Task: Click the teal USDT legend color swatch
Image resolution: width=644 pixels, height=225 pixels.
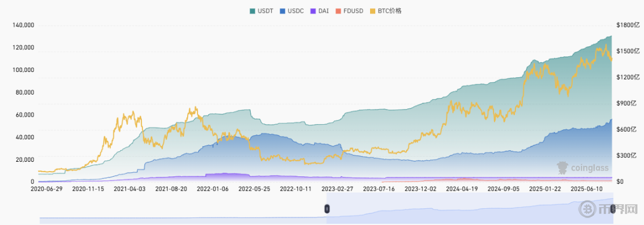Action: click(252, 10)
